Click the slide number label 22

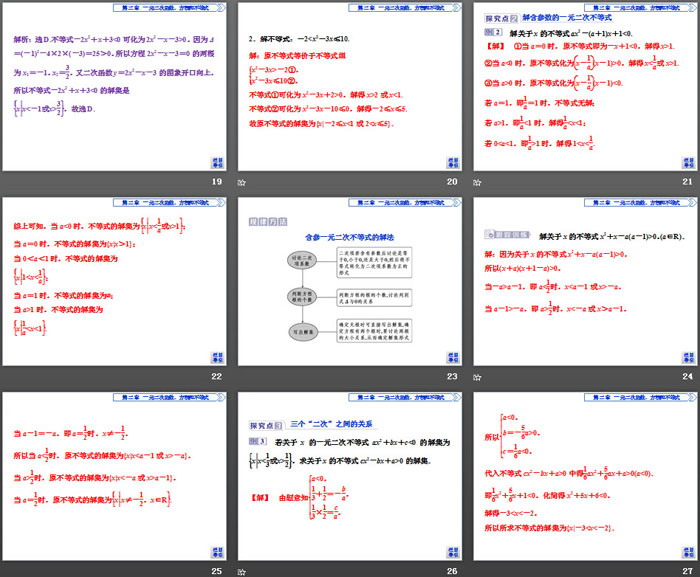pos(217,376)
